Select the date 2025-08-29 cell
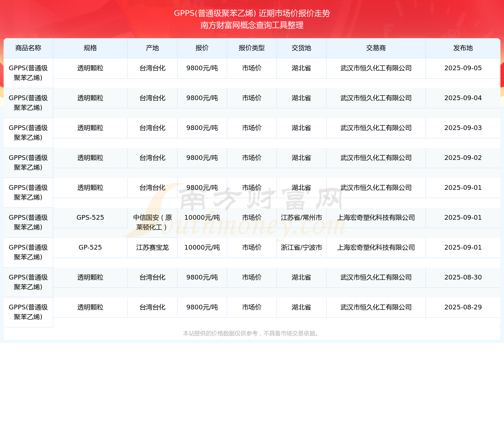504x434 pixels. click(x=463, y=307)
